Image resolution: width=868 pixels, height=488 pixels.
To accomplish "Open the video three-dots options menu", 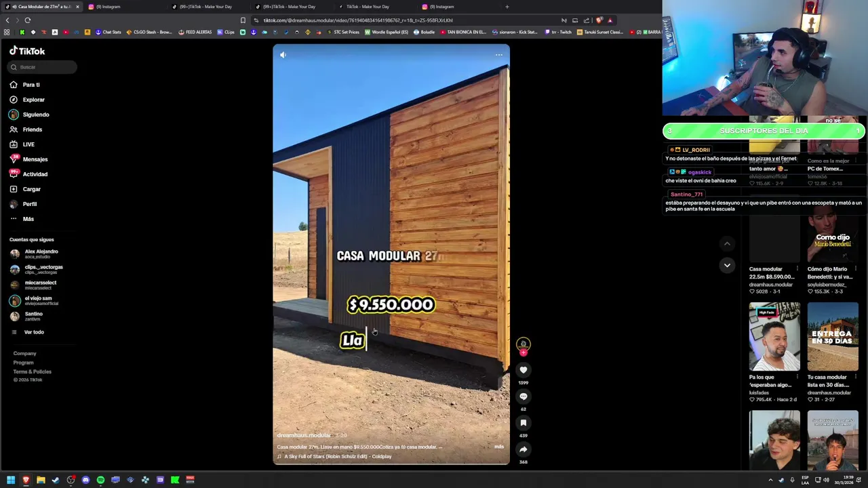I will click(499, 55).
